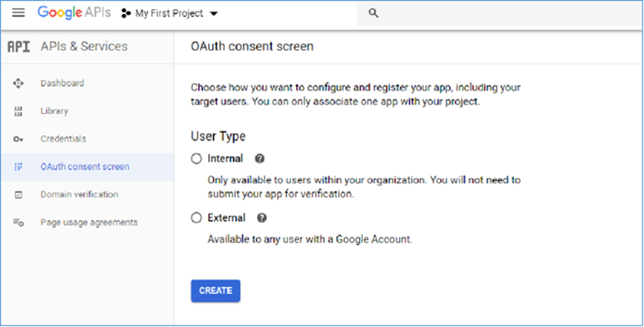Open the hamburger navigation menu
Image resolution: width=644 pixels, height=327 pixels.
19,14
